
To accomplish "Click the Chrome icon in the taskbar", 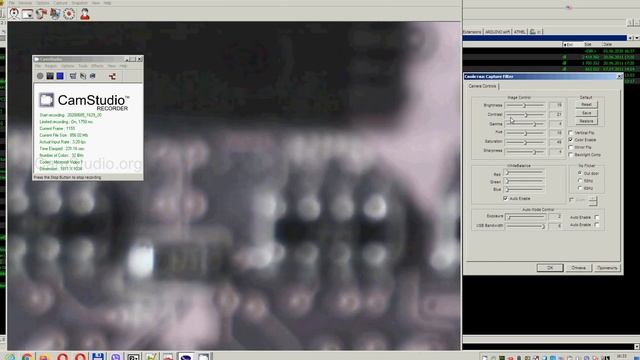I will pos(27,357).
